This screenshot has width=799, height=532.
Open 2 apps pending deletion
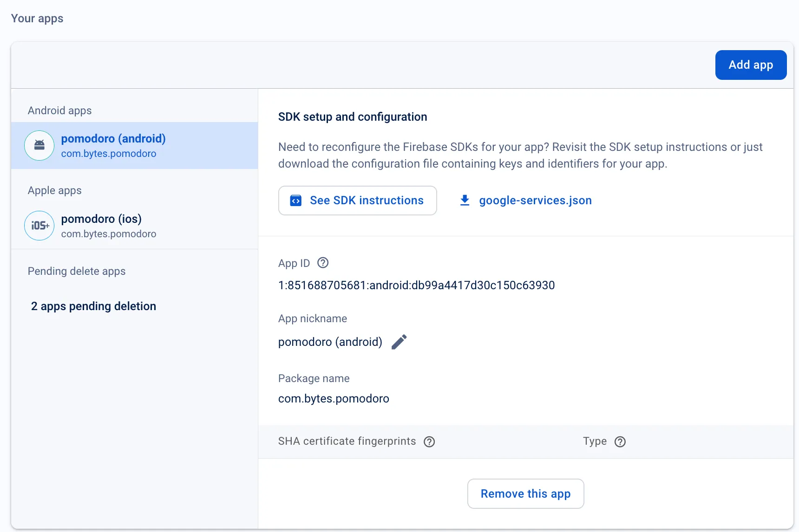(93, 306)
